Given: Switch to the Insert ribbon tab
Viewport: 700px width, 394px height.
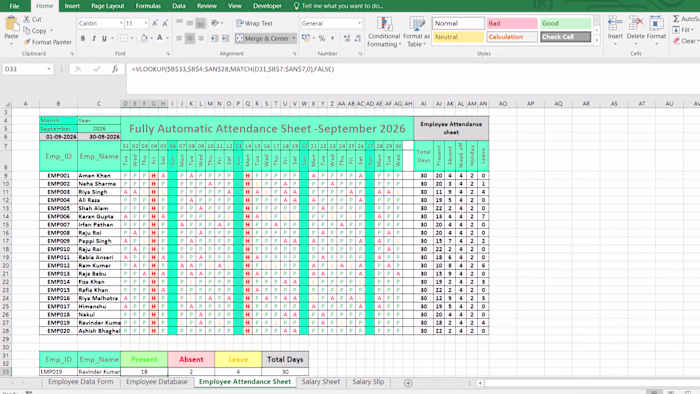Looking at the screenshot, I should (x=72, y=6).
